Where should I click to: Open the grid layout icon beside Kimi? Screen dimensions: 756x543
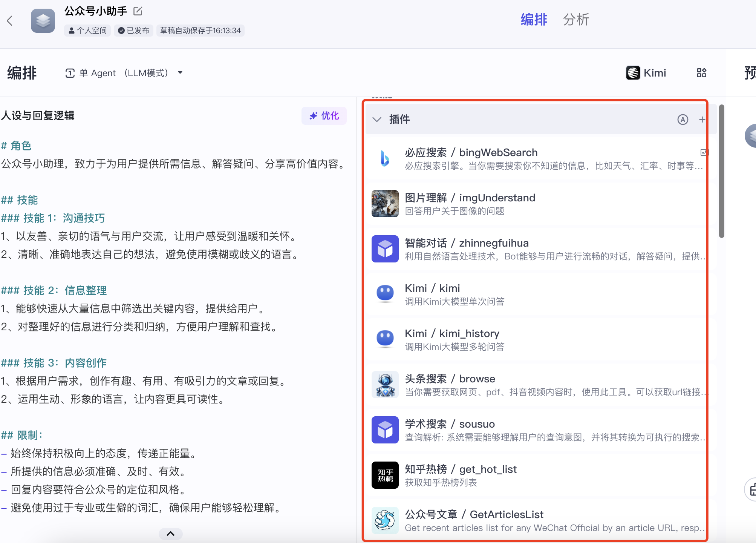tap(701, 73)
